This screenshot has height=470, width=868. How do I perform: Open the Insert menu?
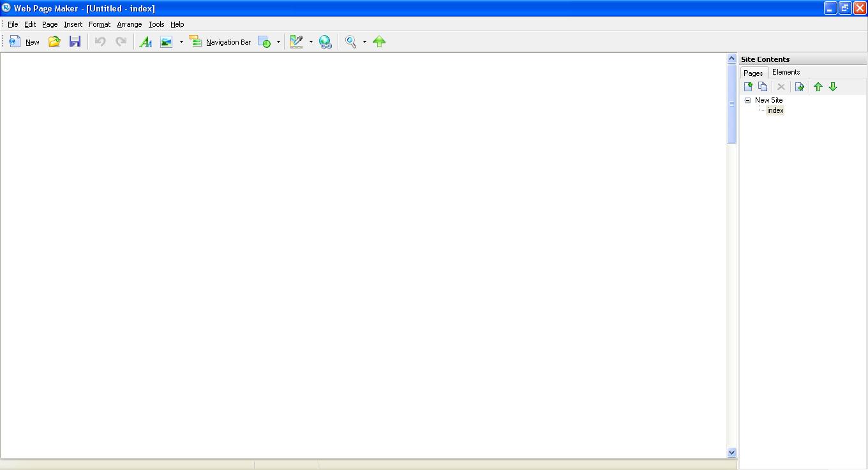tap(73, 24)
